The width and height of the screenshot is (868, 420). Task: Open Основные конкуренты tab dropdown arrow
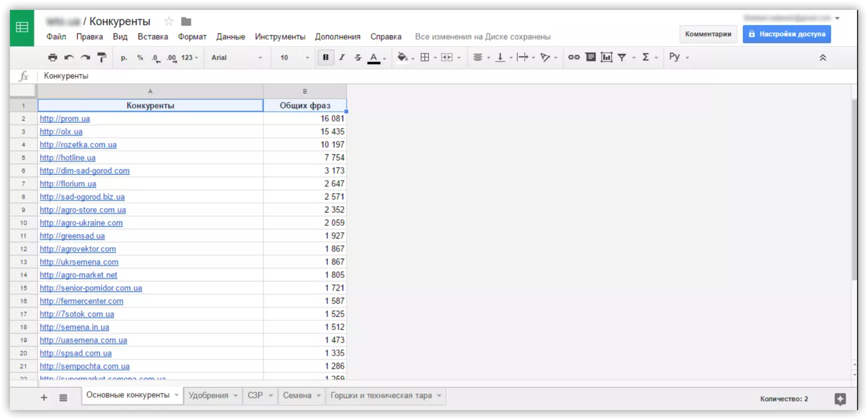point(176,395)
